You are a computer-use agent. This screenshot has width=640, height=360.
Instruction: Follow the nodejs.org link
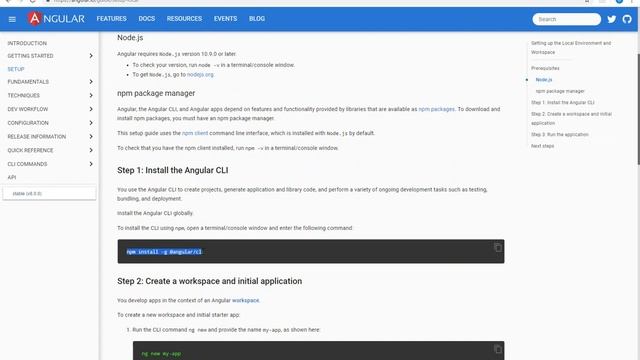(x=200, y=75)
